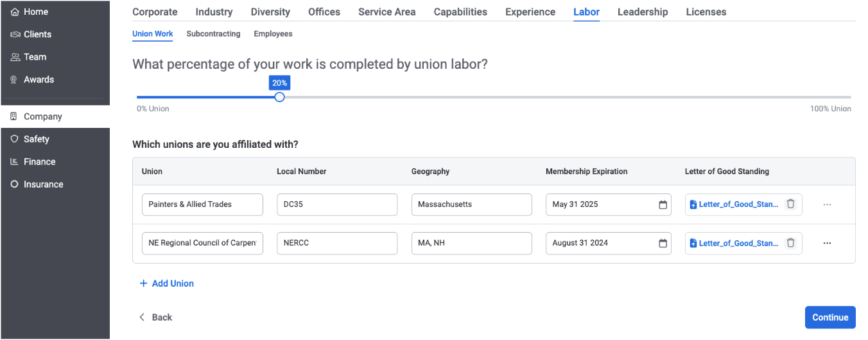Open the Safety section in sidebar
This screenshot has height=340, width=868.
pyautogui.click(x=37, y=139)
